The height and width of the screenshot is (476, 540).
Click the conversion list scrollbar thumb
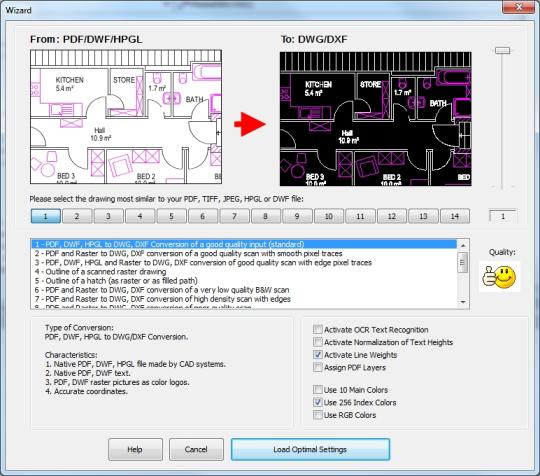point(463,262)
